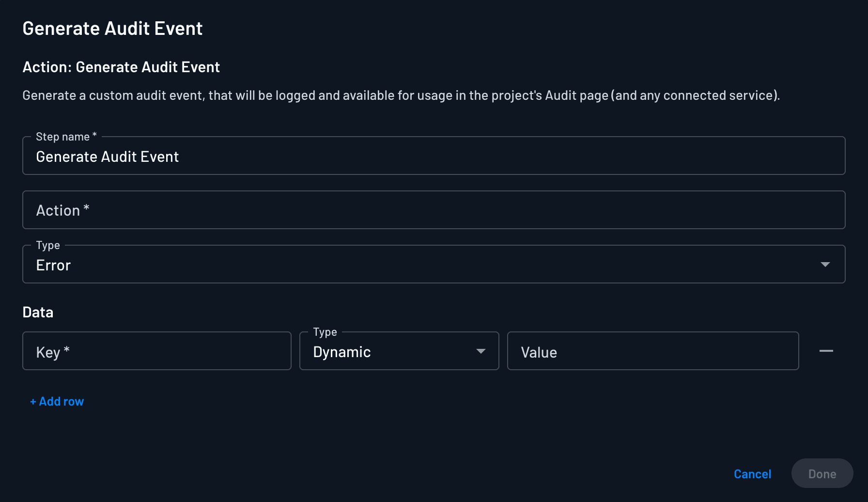
Task: Select the Generate Audit Event text in Step name
Action: coord(107,156)
